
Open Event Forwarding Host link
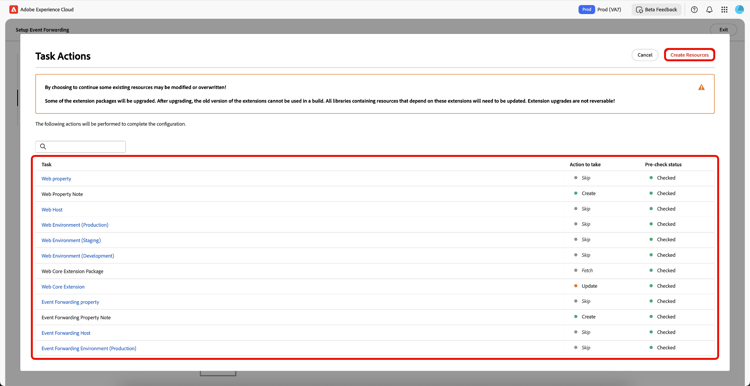point(66,333)
